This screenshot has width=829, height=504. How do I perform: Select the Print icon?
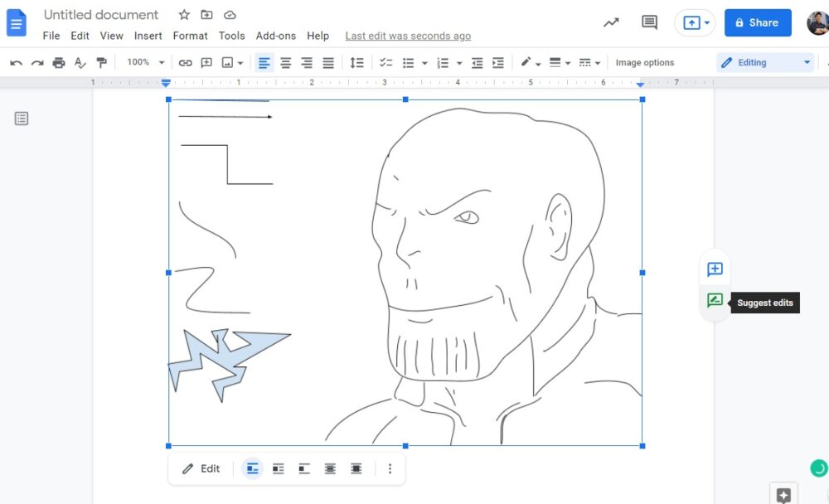coord(58,62)
